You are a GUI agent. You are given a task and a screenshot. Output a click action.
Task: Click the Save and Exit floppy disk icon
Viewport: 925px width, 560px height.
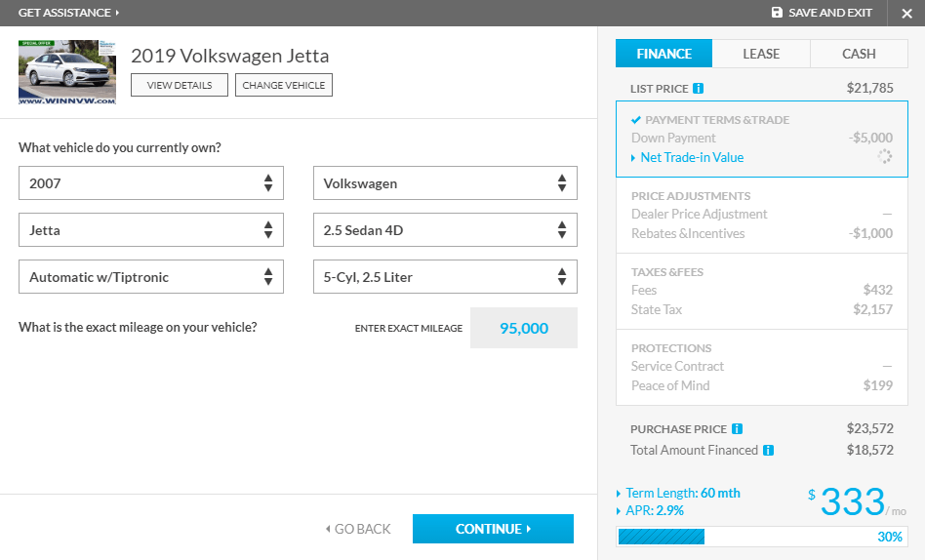[777, 13]
